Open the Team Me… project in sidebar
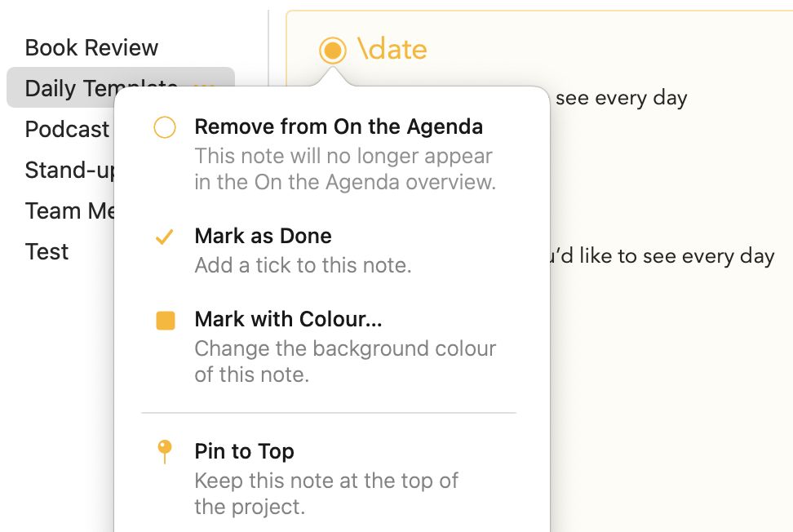Image resolution: width=793 pixels, height=532 pixels. 69,211
